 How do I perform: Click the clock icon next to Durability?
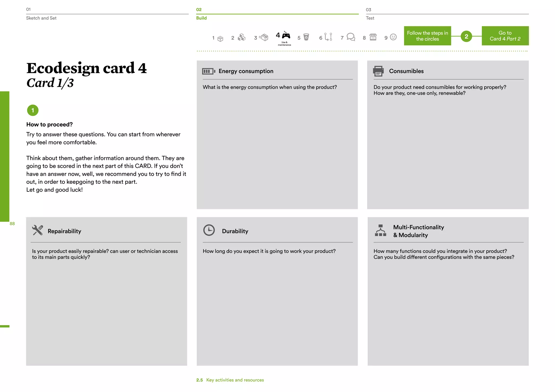point(209,230)
